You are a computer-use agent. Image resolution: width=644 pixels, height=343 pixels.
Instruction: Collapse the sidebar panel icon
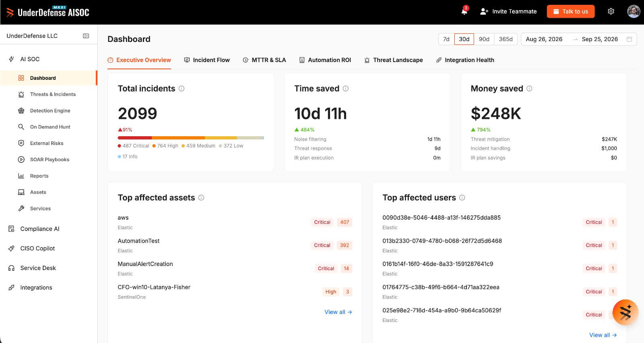pyautogui.click(x=86, y=36)
